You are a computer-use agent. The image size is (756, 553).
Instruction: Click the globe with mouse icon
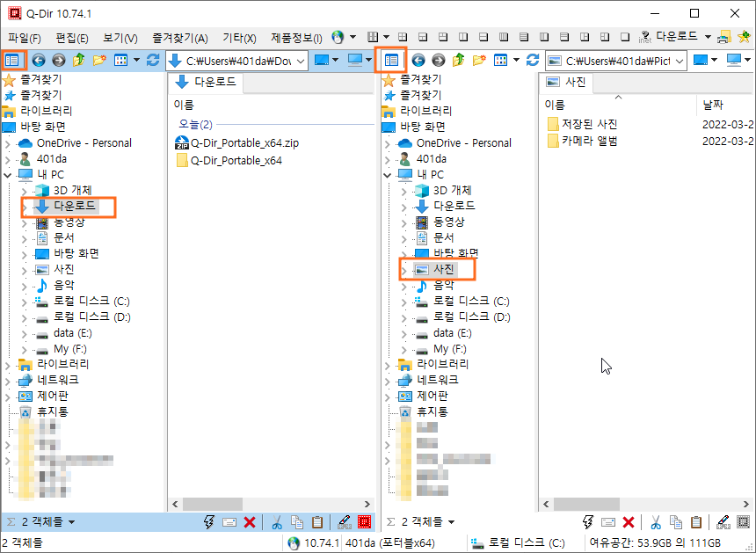[338, 37]
